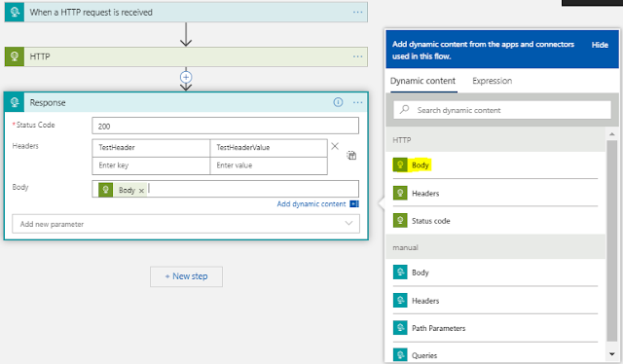
Task: Focus the Status Code field
Action: [x=225, y=126]
